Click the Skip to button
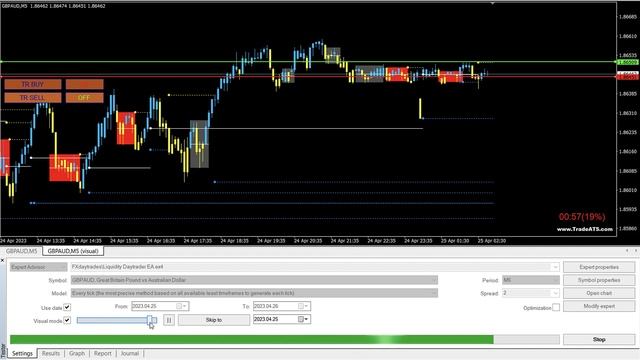Image resolution: width=640 pixels, height=360 pixels. (x=214, y=320)
